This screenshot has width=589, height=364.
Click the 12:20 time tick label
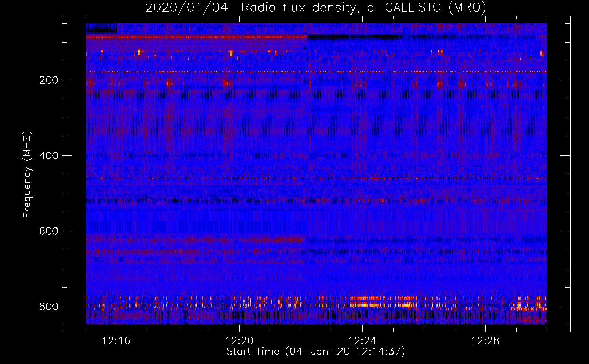pyautogui.click(x=240, y=341)
